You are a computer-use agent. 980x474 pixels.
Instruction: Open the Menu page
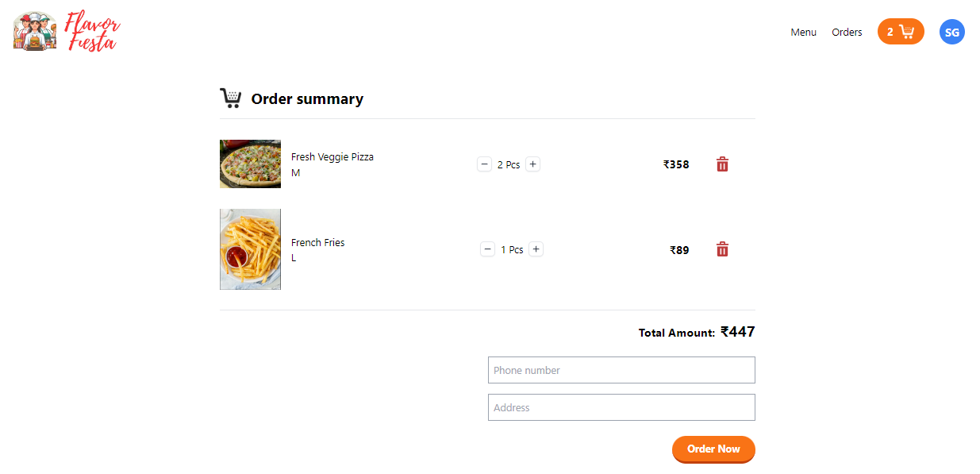pyautogui.click(x=803, y=33)
